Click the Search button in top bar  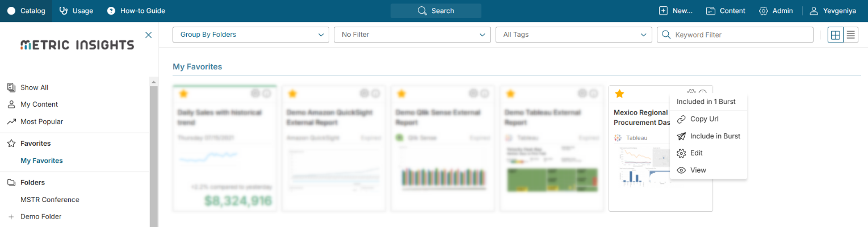[x=436, y=11]
